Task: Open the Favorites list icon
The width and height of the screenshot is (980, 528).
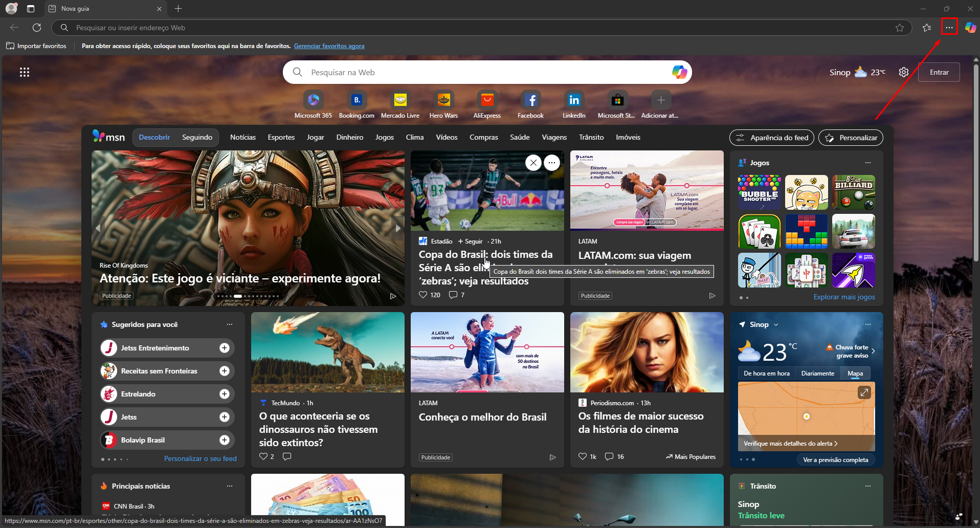Action: click(x=927, y=28)
